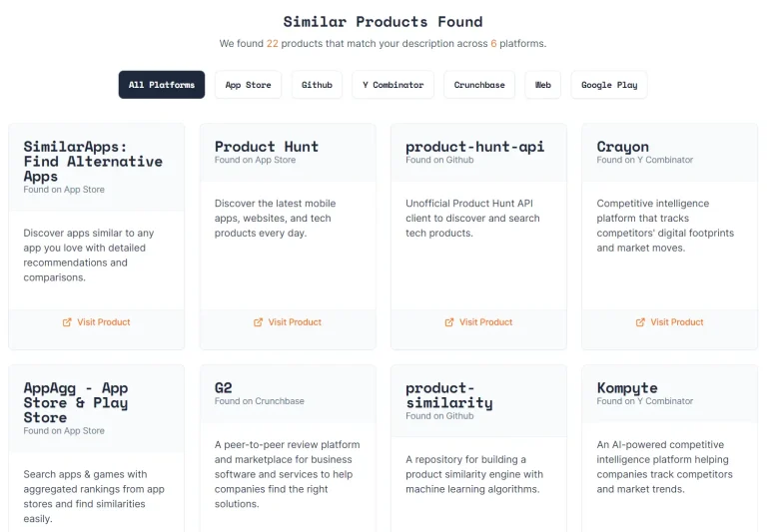Screen dimensions: 767x532
Task: Click external-link icon on Crayon card
Action: point(640,322)
